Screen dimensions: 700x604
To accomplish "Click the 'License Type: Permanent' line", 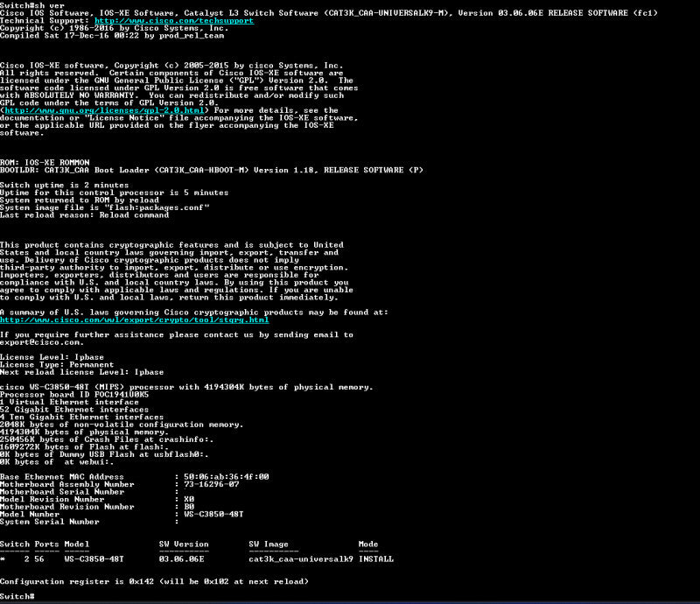I will 57,364.
